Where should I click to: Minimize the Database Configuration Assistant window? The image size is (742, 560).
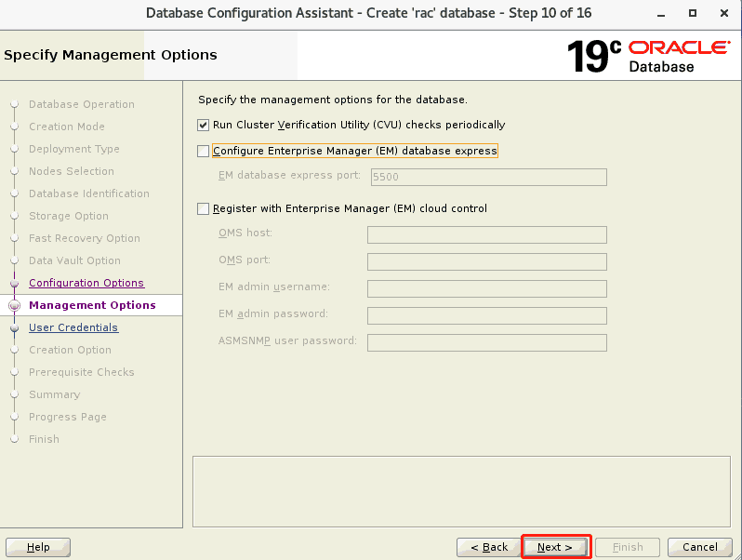tap(661, 14)
